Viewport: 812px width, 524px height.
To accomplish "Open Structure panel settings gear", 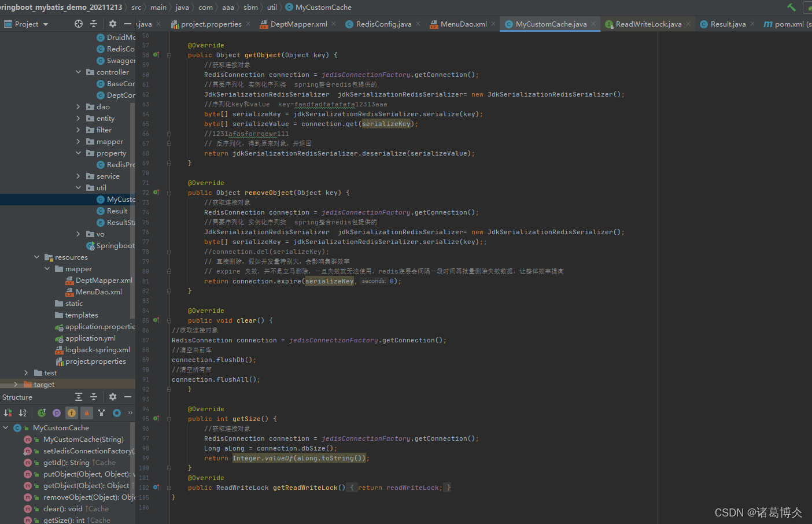I will point(113,397).
